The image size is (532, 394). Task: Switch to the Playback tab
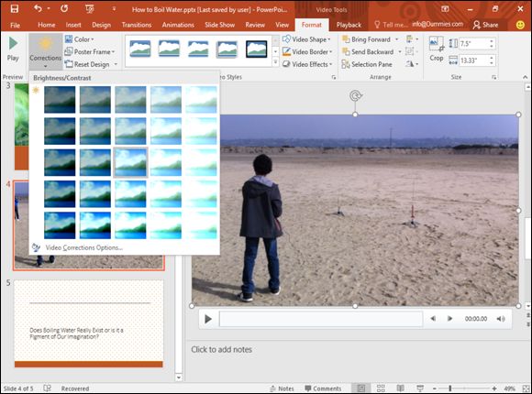click(x=349, y=25)
